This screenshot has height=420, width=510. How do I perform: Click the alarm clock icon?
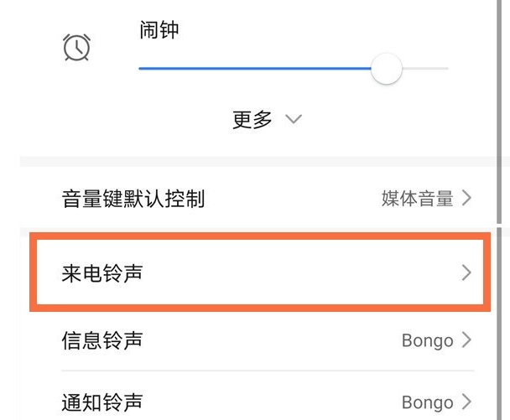click(76, 48)
